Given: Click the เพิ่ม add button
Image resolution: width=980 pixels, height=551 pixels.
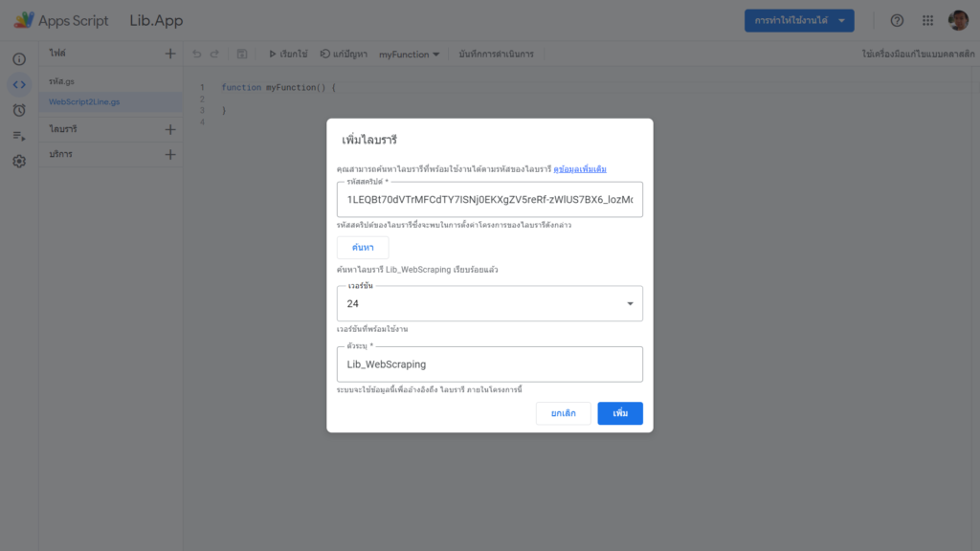Looking at the screenshot, I should coord(620,413).
